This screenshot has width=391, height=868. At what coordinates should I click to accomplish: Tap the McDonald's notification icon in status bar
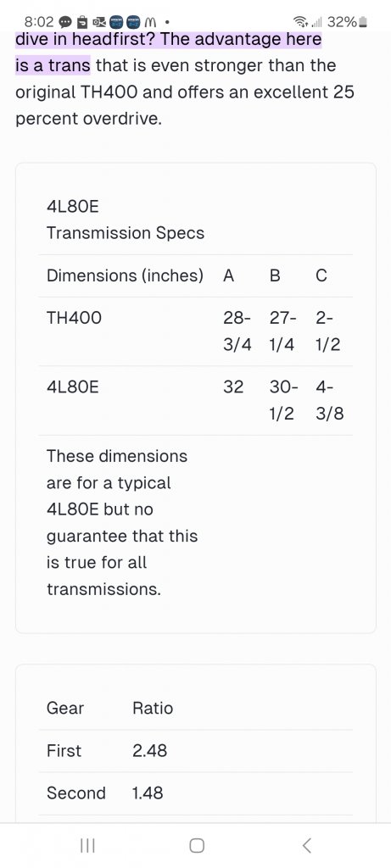[x=150, y=23]
